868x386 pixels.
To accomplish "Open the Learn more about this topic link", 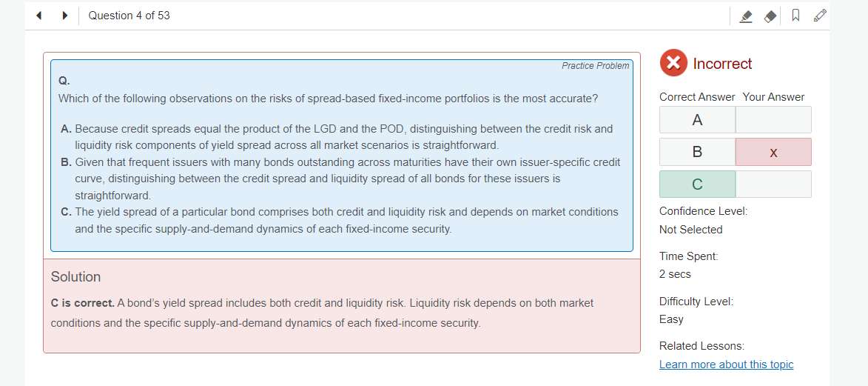I will [x=726, y=365].
